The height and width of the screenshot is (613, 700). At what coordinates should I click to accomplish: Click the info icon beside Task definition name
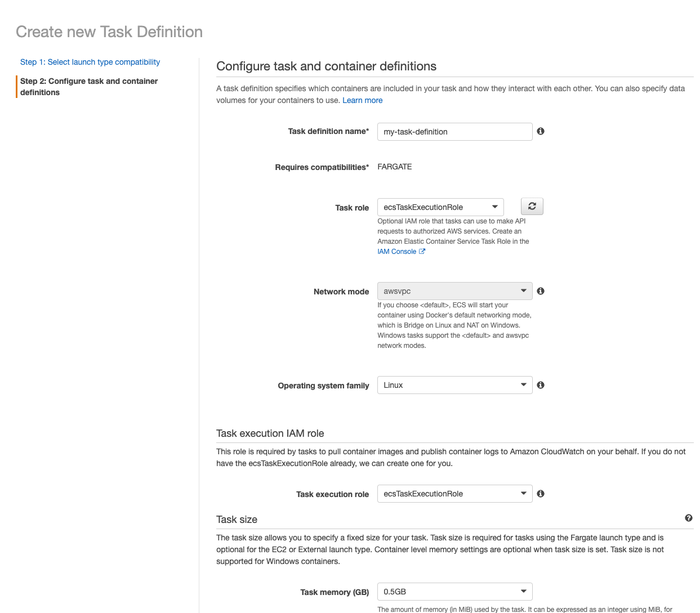point(540,131)
